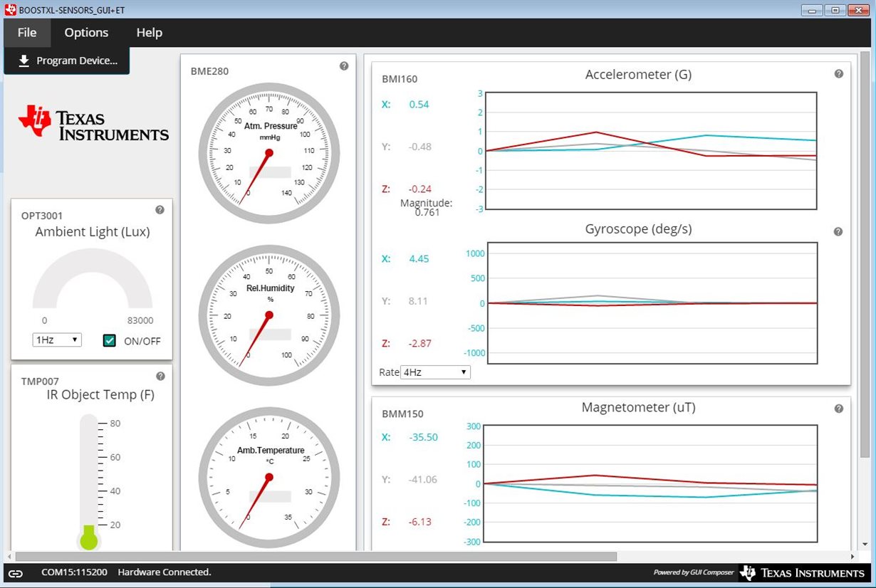Open the 1Hz ambient light rate dropdown

click(x=57, y=340)
